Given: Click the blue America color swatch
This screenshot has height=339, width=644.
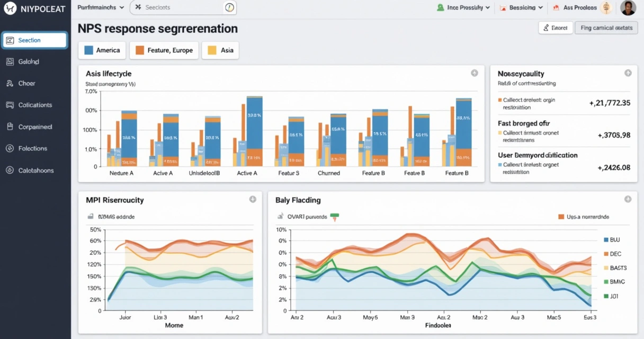Looking at the screenshot, I should point(88,50).
